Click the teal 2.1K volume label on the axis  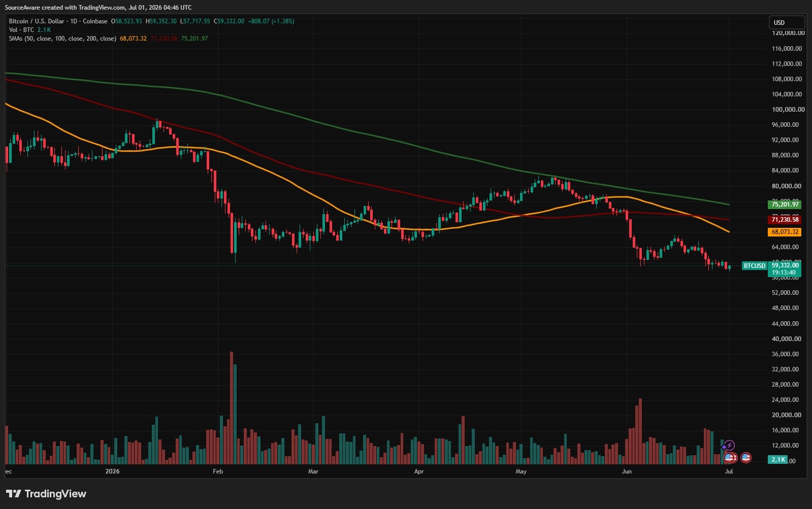778,460
